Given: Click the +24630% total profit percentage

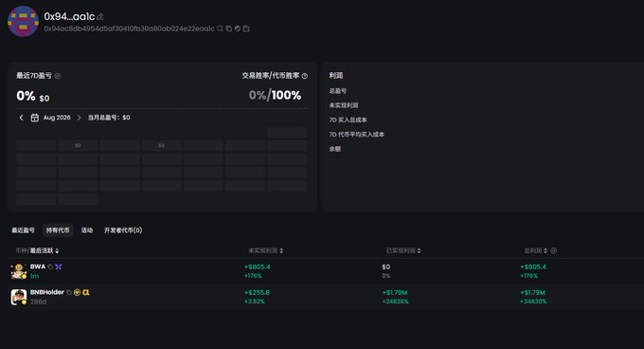Looking at the screenshot, I should click(x=533, y=302).
